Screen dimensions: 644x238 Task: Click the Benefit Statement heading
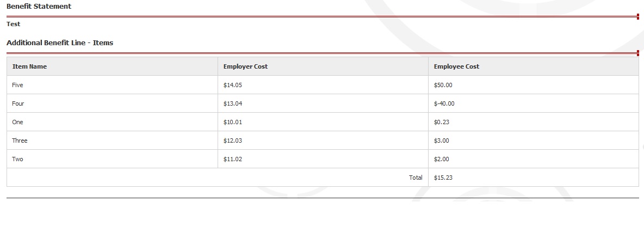pyautogui.click(x=39, y=6)
